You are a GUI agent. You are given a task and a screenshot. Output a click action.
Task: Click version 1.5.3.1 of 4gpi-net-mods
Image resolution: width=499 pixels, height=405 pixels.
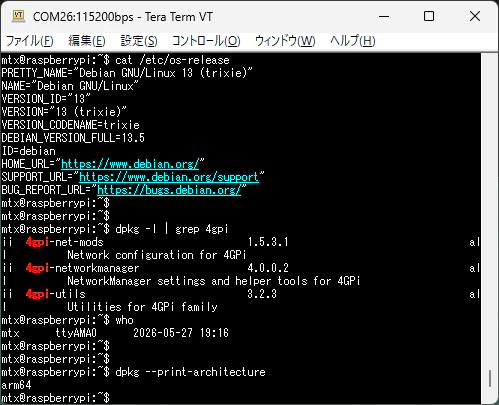(x=268, y=242)
